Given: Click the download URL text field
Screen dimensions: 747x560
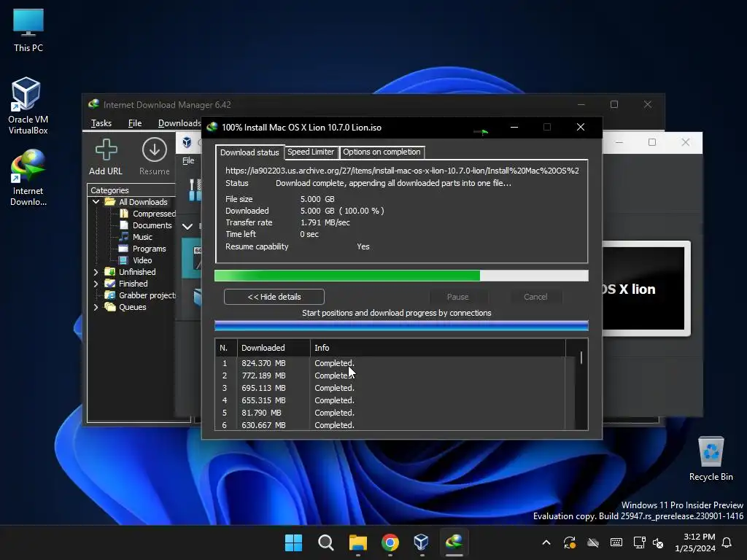Looking at the screenshot, I should pos(402,171).
